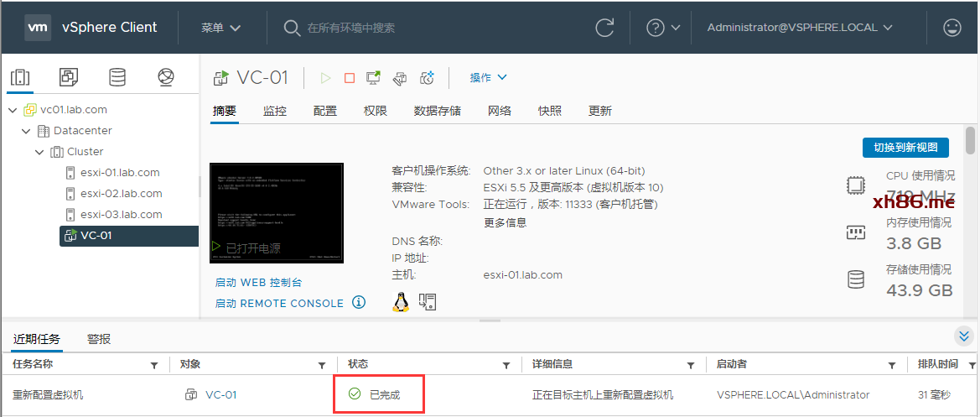Click the red power off VM icon
Viewport: 980px width, 417px height.
(x=350, y=78)
